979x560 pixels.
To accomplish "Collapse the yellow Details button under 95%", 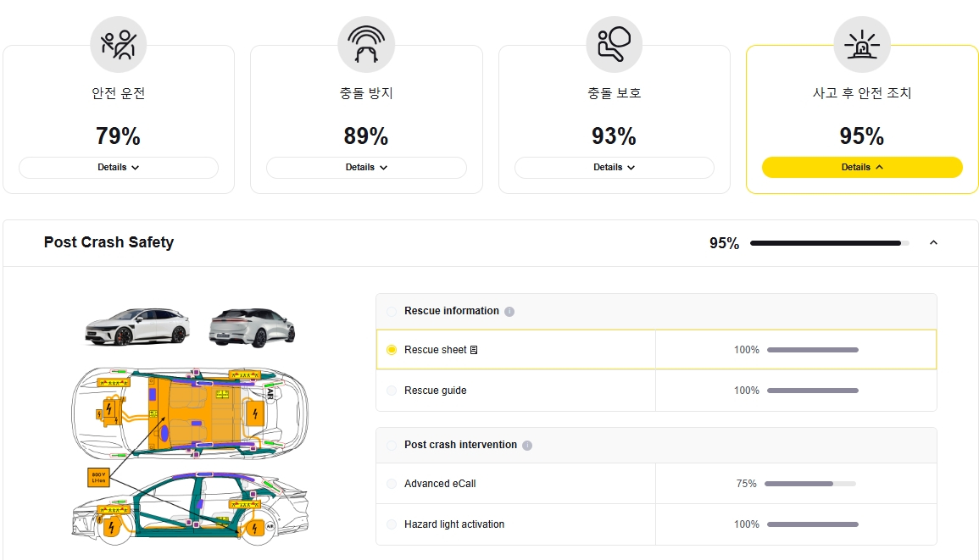I will pyautogui.click(x=862, y=167).
